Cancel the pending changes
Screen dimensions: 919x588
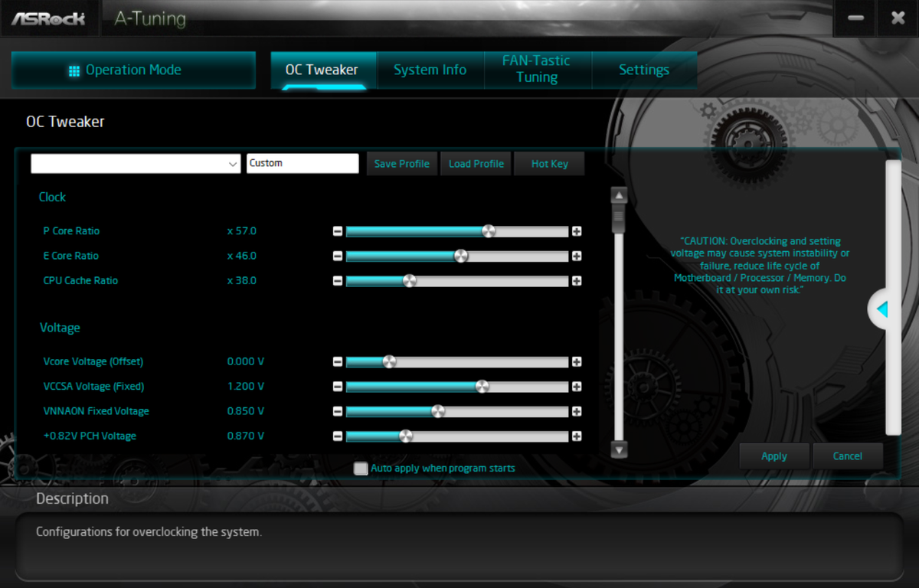848,456
